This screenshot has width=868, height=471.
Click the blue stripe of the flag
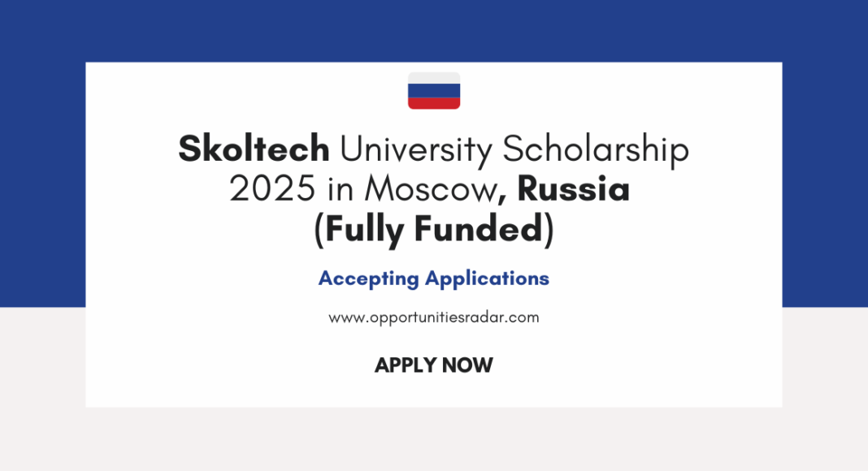[434, 90]
